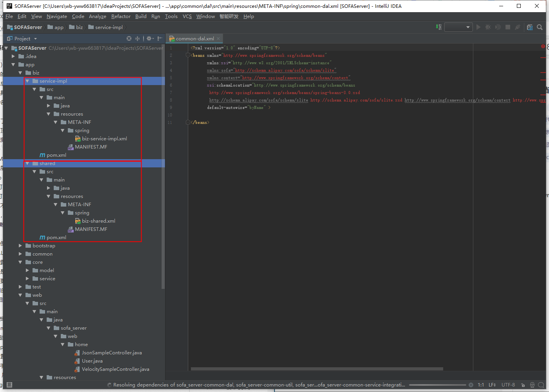Cancel the resolving dependencies background task
The width and height of the screenshot is (549, 392).
pyautogui.click(x=471, y=385)
